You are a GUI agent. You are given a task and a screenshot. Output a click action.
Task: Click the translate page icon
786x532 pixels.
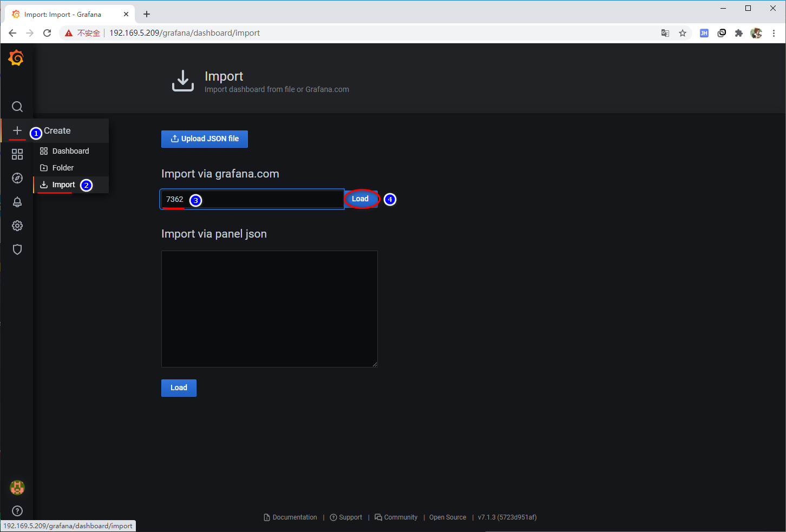[x=665, y=33]
